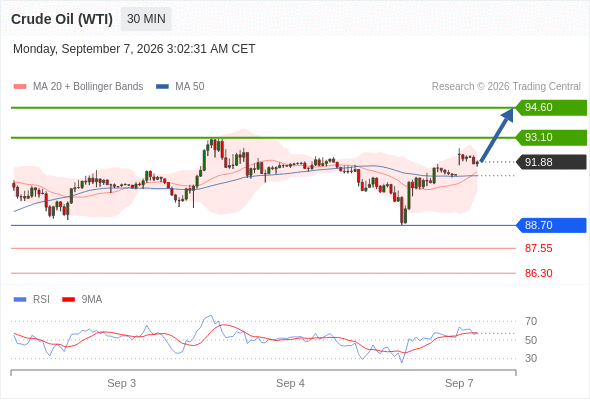Click the 88.70 pivot price tag
The height and width of the screenshot is (400, 590).
[551, 225]
